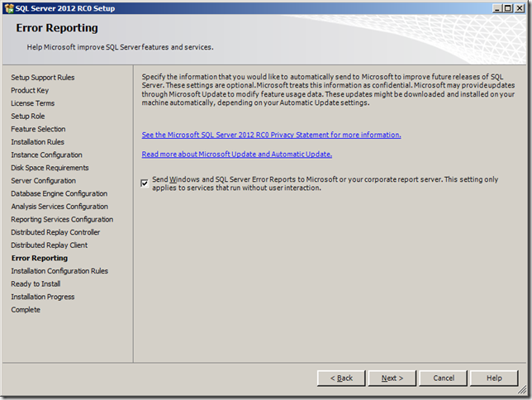Click Help Microsoft improve SQL Server subtitle

click(x=120, y=47)
